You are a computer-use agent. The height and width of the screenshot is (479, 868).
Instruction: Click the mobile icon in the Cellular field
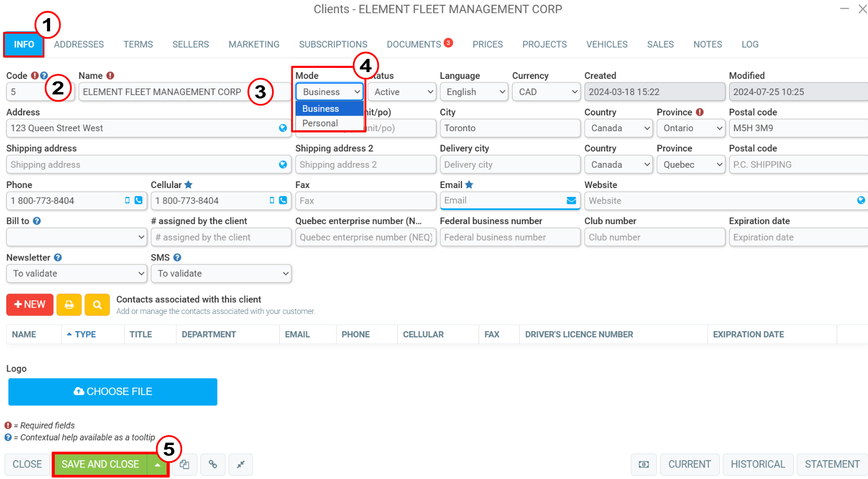pos(272,201)
